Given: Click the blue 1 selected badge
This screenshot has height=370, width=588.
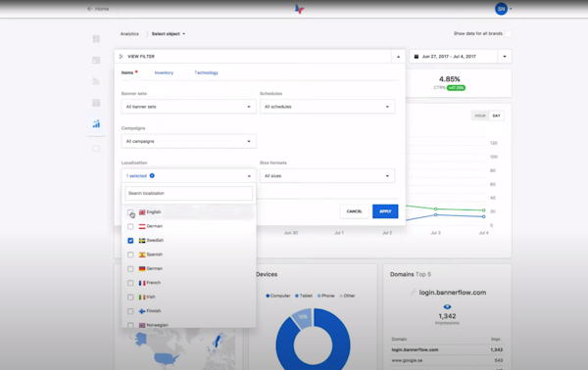Looking at the screenshot, I should [152, 175].
